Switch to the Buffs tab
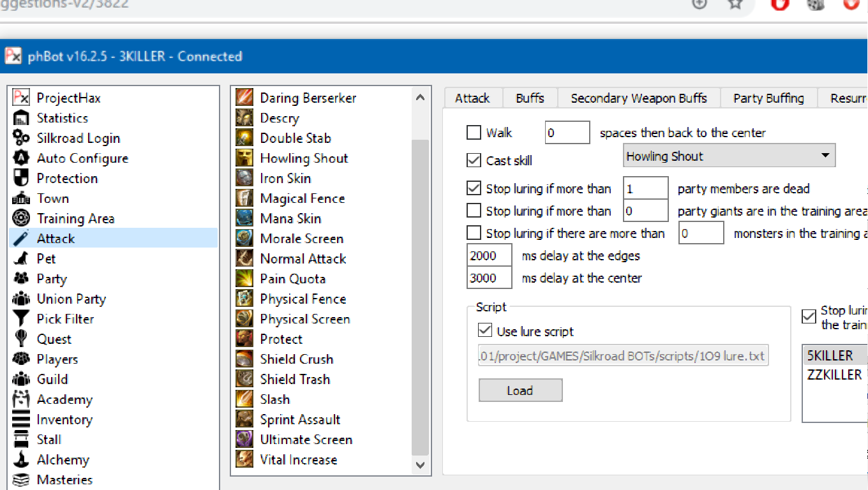 530,98
